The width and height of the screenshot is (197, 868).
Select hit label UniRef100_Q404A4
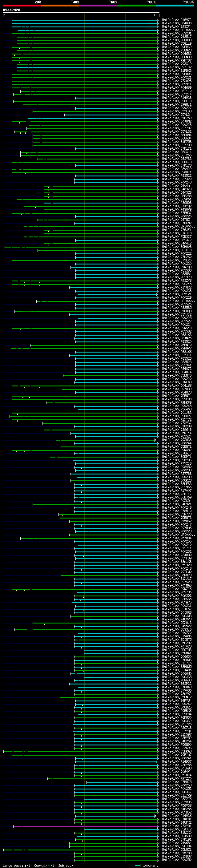pos(176,186)
